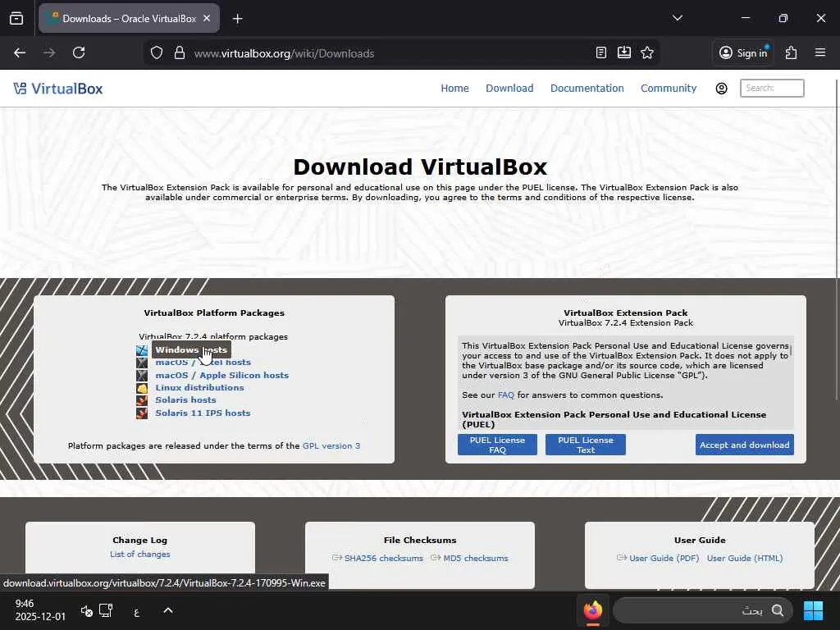Click the Windows hosts download link
This screenshot has width=840, height=630.
pyautogui.click(x=191, y=349)
